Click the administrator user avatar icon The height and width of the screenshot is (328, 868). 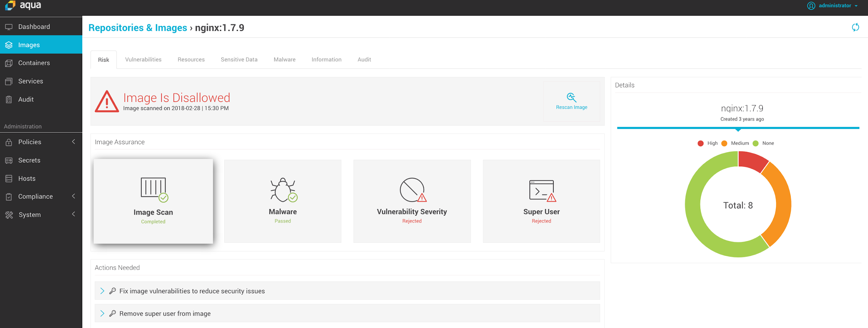tap(811, 6)
